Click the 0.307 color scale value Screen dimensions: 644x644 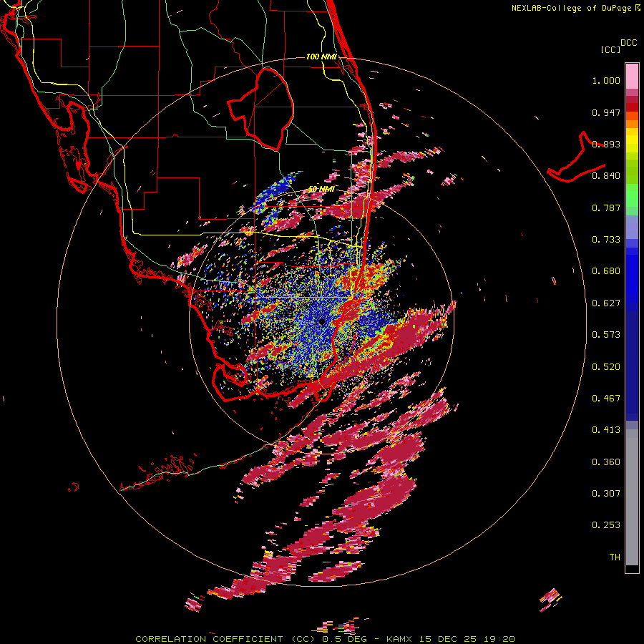(606, 494)
